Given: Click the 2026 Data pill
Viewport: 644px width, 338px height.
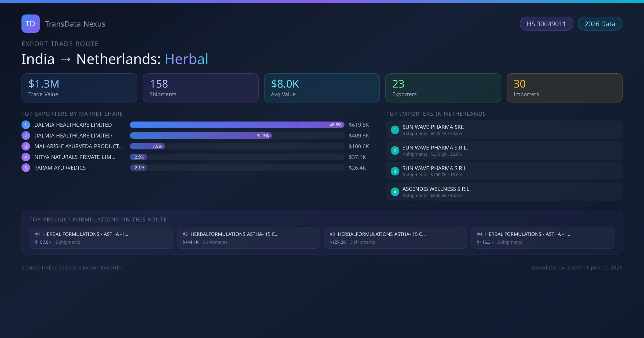Looking at the screenshot, I should click(600, 24).
